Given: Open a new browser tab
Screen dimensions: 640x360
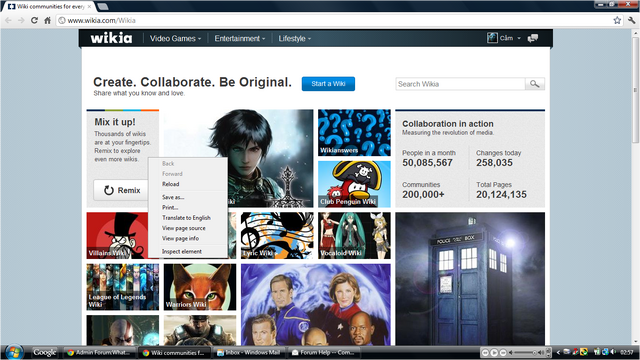Looking at the screenshot, I should pyautogui.click(x=102, y=7).
